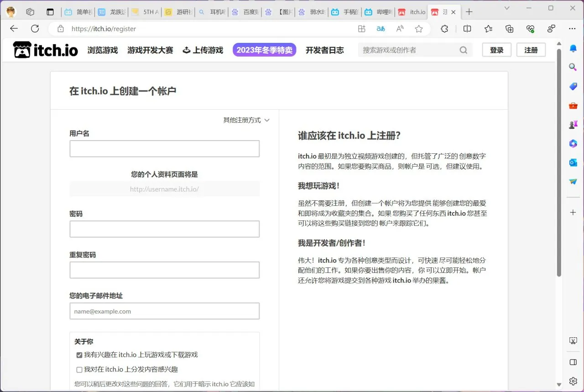Screen dimensions: 584x392
Task: Click the page vertical scrollbar
Action: (559, 162)
